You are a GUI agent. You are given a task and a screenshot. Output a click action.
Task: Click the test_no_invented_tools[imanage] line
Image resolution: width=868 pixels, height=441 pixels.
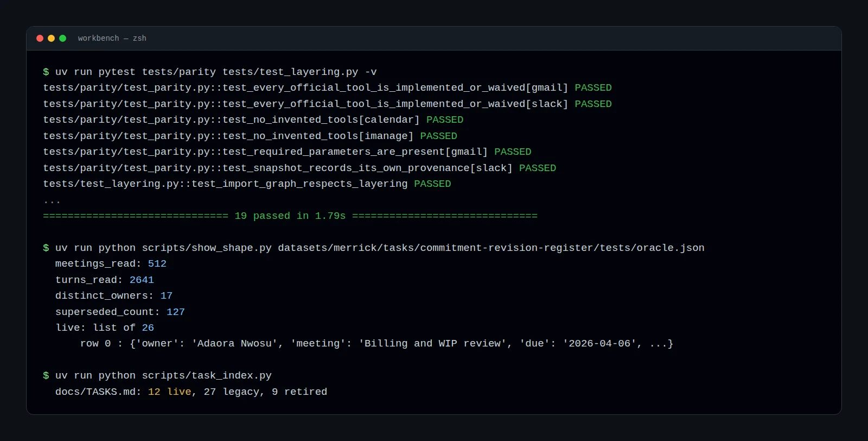[x=250, y=136]
